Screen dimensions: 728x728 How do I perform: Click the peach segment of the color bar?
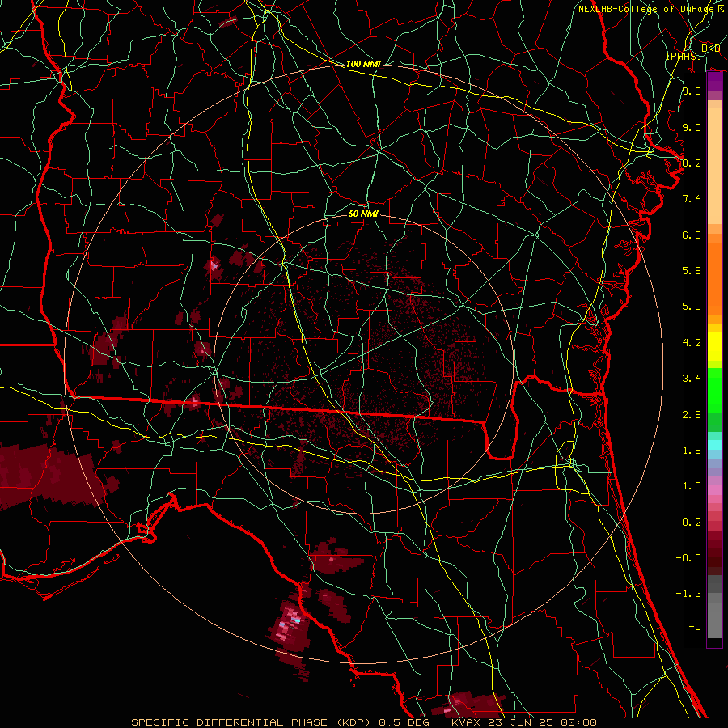(x=714, y=163)
